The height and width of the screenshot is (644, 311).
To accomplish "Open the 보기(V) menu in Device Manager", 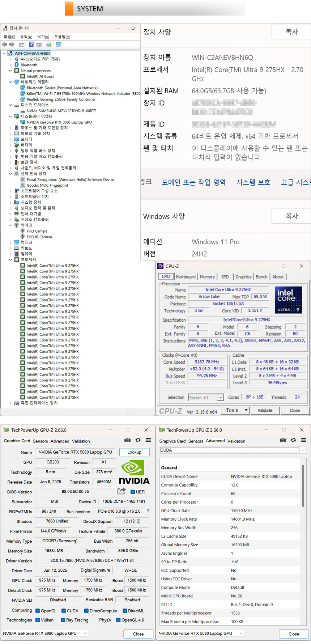I will tap(43, 37).
